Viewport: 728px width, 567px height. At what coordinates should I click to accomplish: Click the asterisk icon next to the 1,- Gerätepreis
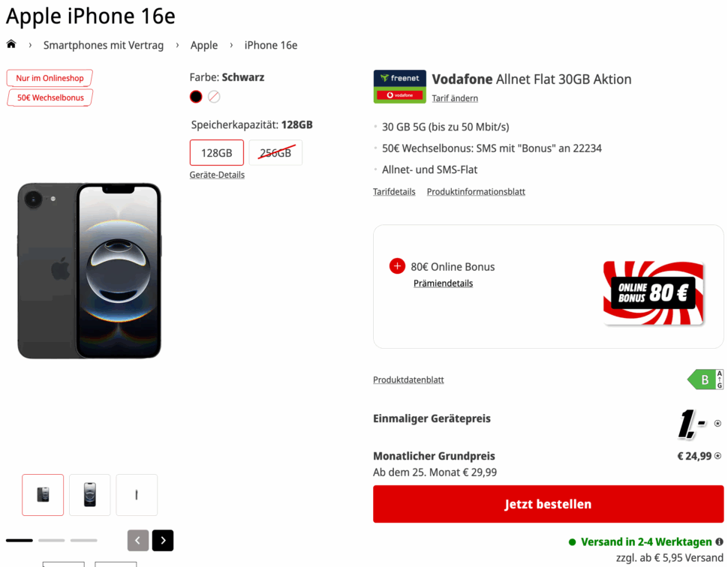pyautogui.click(x=717, y=422)
